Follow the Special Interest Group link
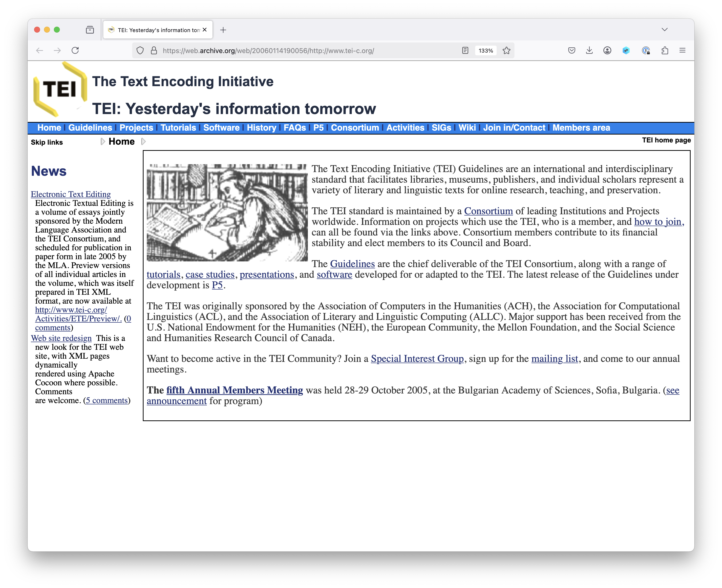Viewport: 722px width, 588px height. (417, 359)
